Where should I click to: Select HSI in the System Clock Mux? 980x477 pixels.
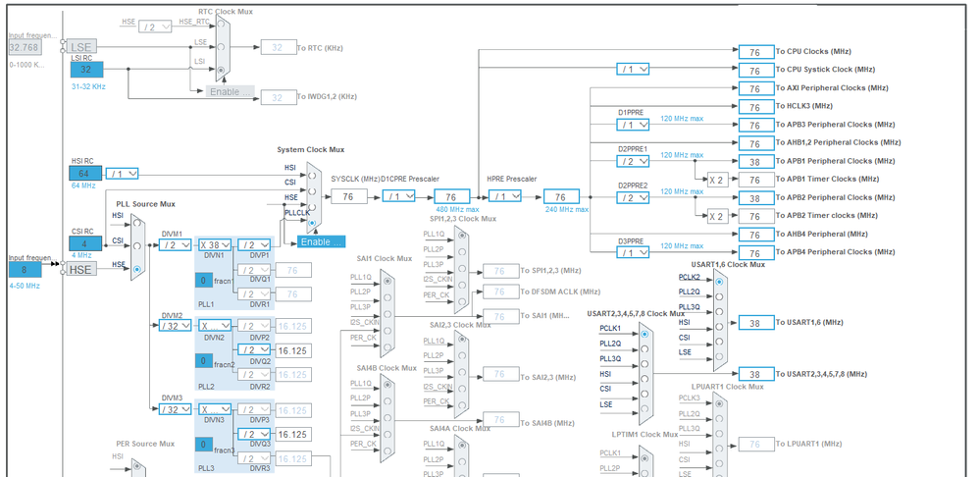[312, 174]
